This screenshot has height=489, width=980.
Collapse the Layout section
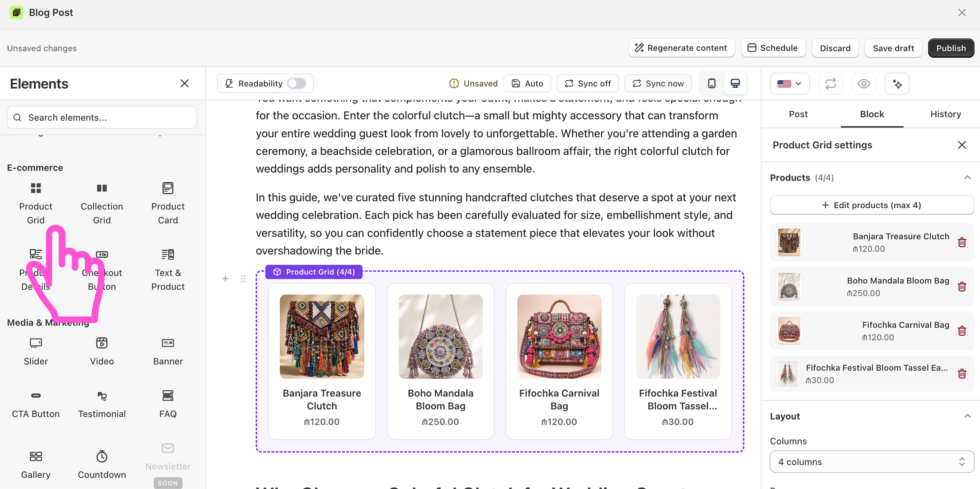coord(967,416)
